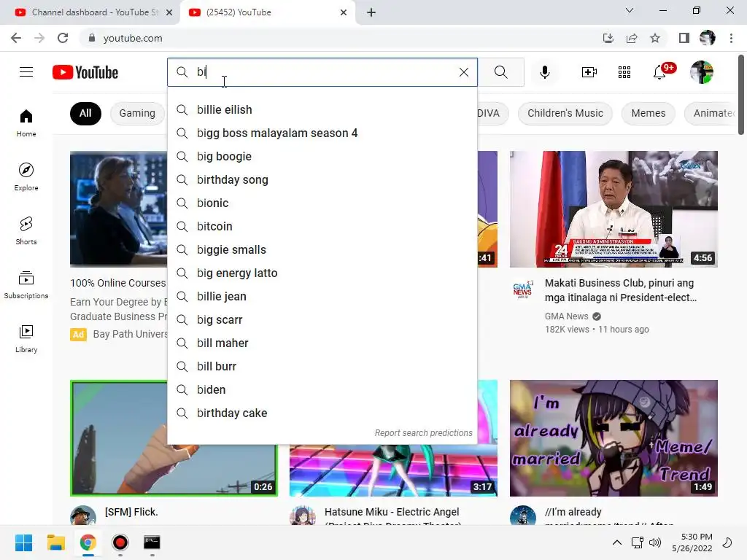Clear the search box with the X
This screenshot has height=560, width=747.
(x=463, y=72)
